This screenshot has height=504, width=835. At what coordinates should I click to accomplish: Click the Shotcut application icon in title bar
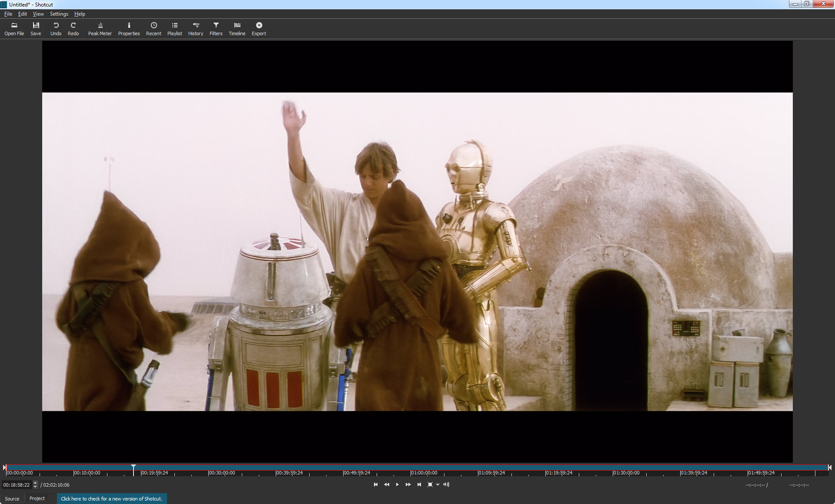[x=4, y=4]
